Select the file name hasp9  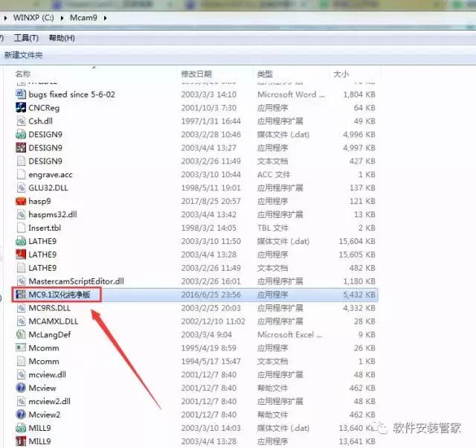39,202
